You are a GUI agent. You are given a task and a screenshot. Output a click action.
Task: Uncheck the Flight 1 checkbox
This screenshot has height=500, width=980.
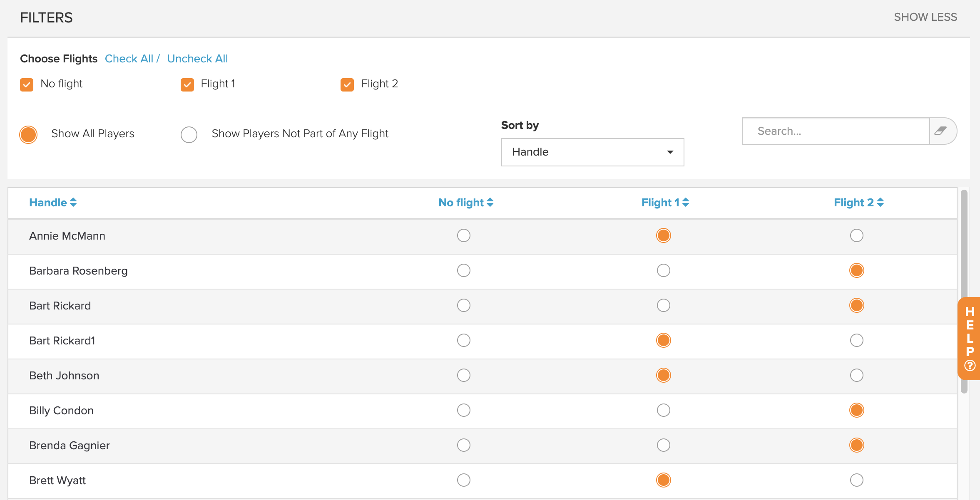coord(187,84)
